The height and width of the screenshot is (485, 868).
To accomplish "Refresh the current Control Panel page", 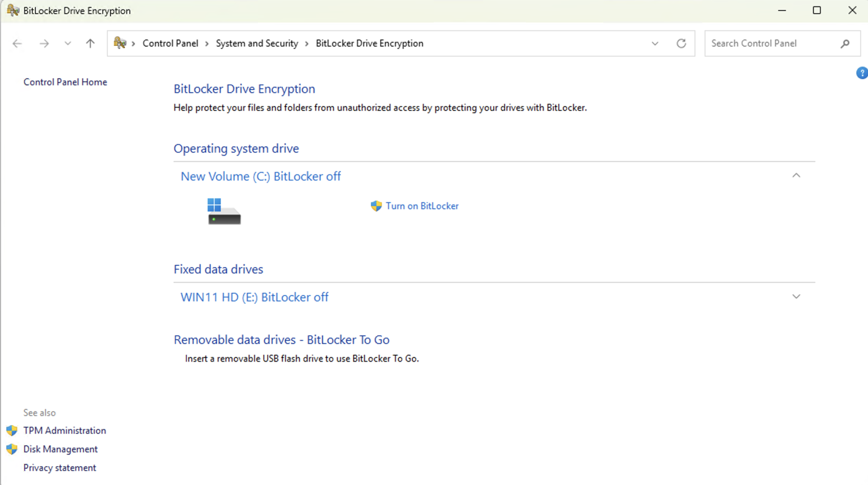I will 681,43.
